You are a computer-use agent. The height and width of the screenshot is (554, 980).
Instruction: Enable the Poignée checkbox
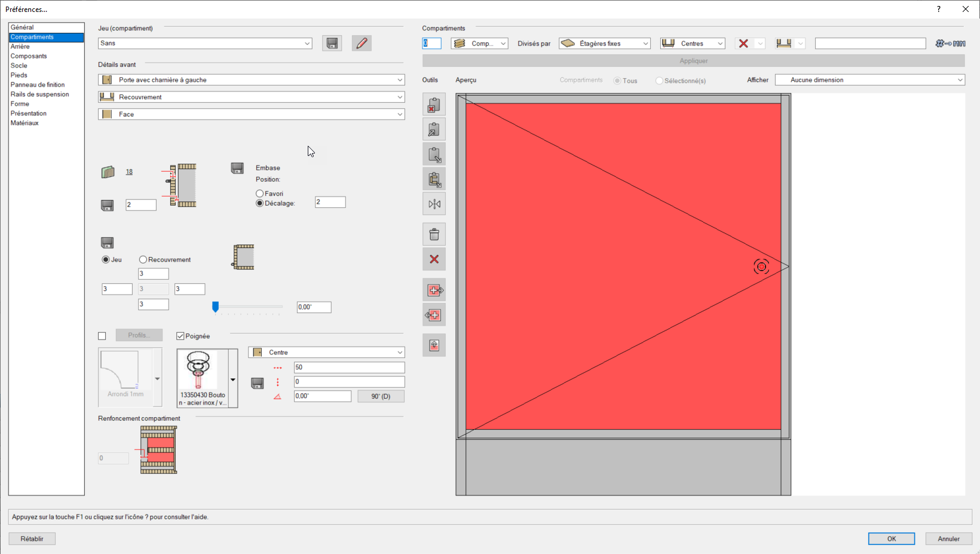pos(180,336)
